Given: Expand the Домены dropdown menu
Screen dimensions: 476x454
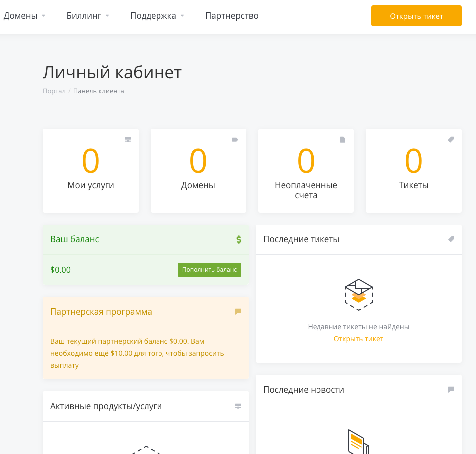Looking at the screenshot, I should click(24, 16).
